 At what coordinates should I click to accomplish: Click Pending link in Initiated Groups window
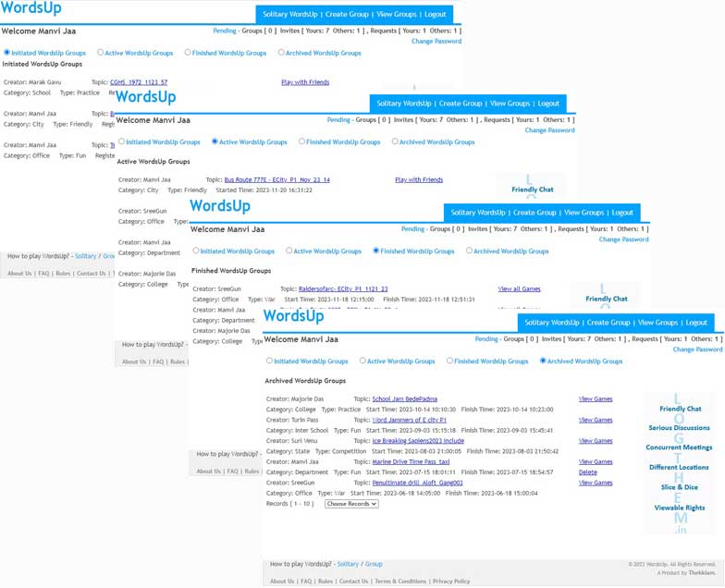click(224, 31)
